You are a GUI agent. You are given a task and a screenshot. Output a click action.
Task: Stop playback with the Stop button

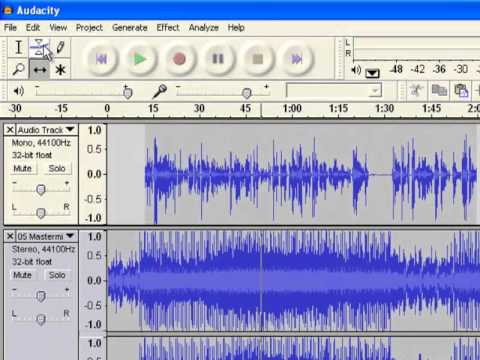pos(258,59)
